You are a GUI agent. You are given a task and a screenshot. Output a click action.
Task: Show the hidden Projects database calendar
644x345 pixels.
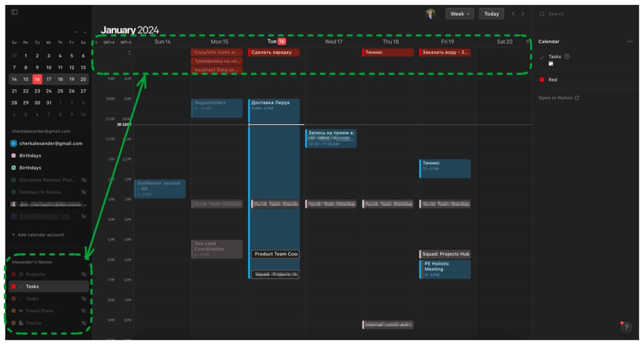[84, 274]
